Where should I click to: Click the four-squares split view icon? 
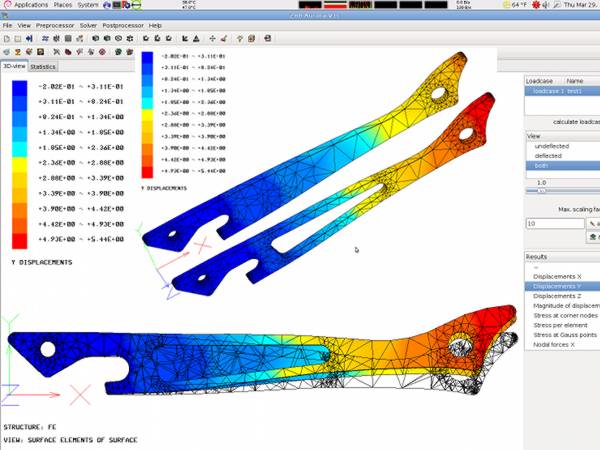pos(130,38)
